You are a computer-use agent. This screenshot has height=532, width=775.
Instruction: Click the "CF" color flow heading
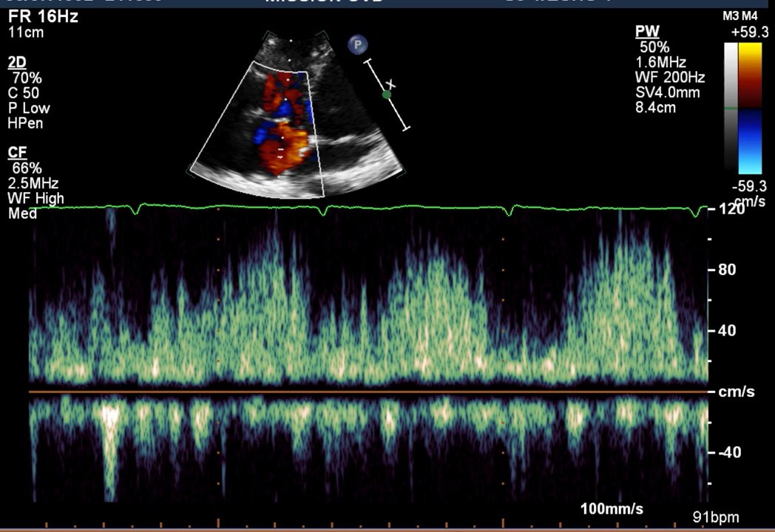click(17, 153)
